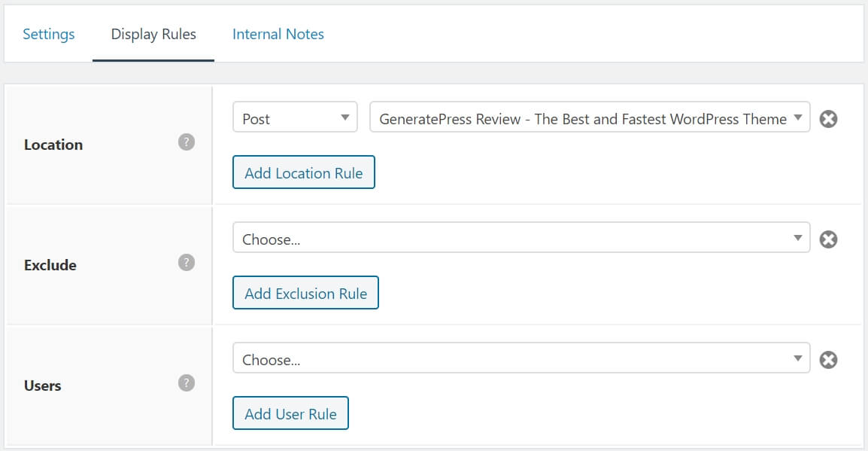Switch to the Internal Notes tab
Viewport: 868px width, 451px height.
pos(278,34)
